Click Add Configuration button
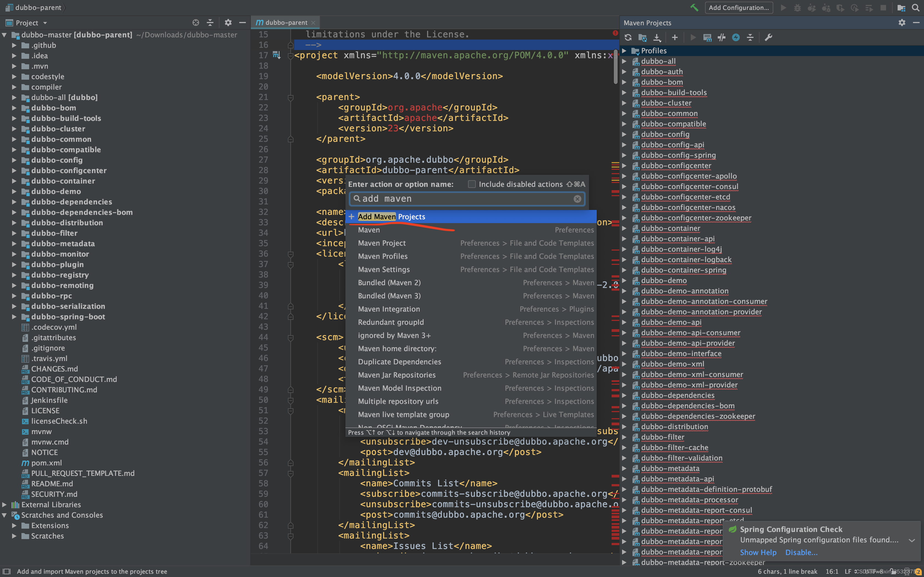924x577 pixels. pyautogui.click(x=738, y=8)
